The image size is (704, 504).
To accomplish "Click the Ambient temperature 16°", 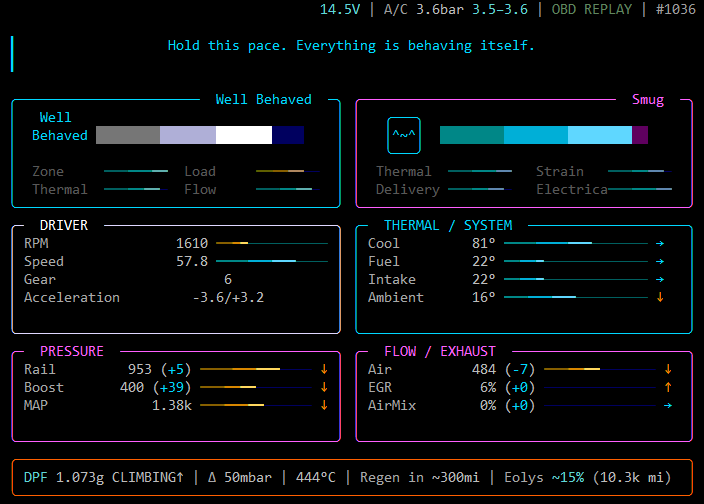I will 484,297.
